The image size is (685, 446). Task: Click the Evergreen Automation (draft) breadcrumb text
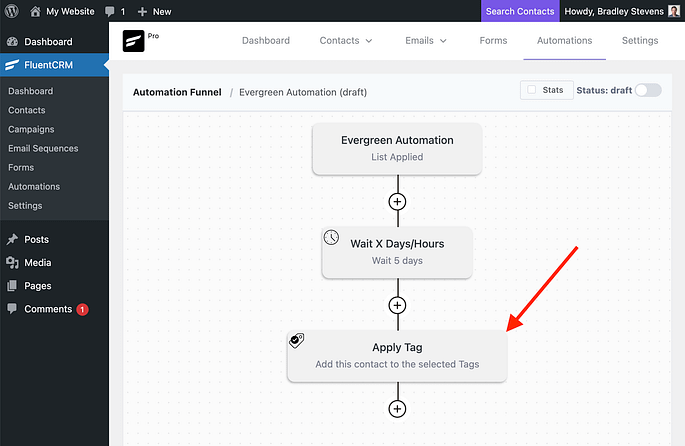click(x=303, y=92)
